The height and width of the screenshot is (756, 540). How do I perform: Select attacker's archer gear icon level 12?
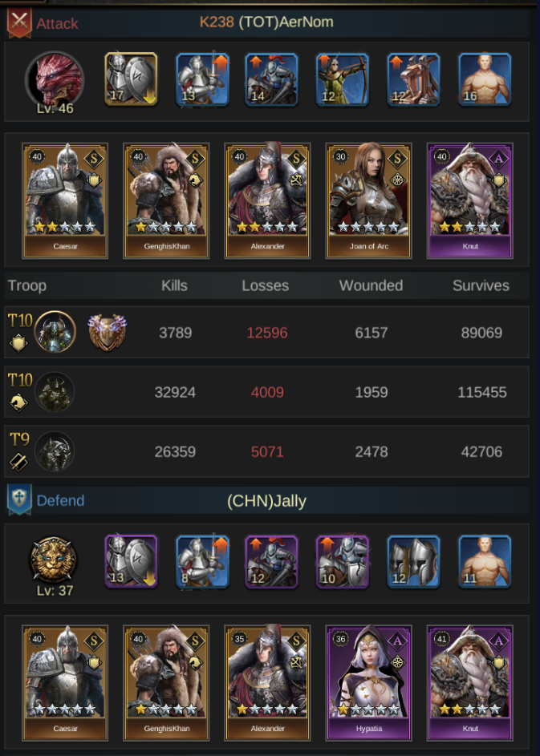click(x=342, y=79)
